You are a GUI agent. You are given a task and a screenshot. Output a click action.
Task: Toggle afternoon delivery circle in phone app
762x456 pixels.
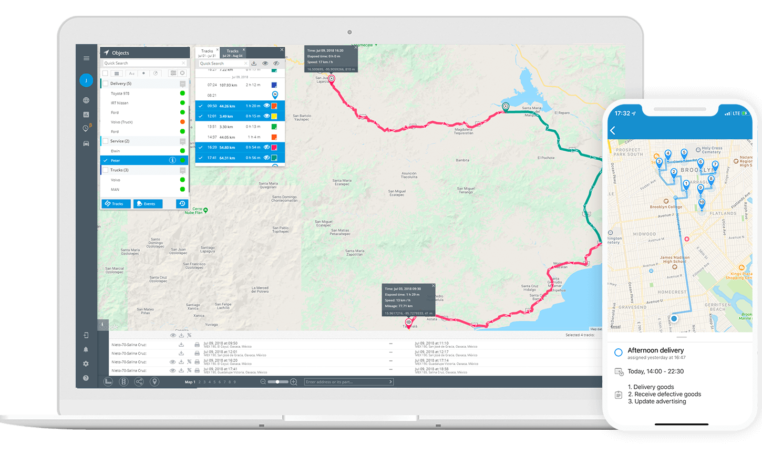(x=618, y=352)
